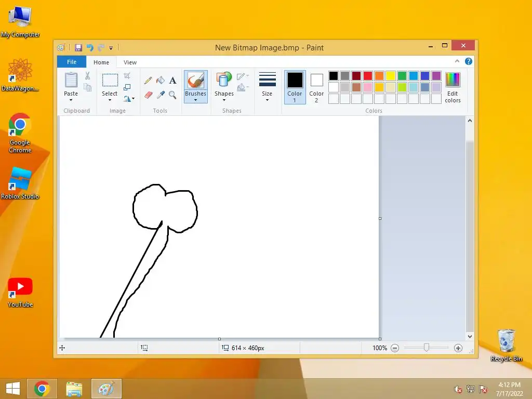Select Color 1 foreground box
532x399 pixels.
point(295,87)
